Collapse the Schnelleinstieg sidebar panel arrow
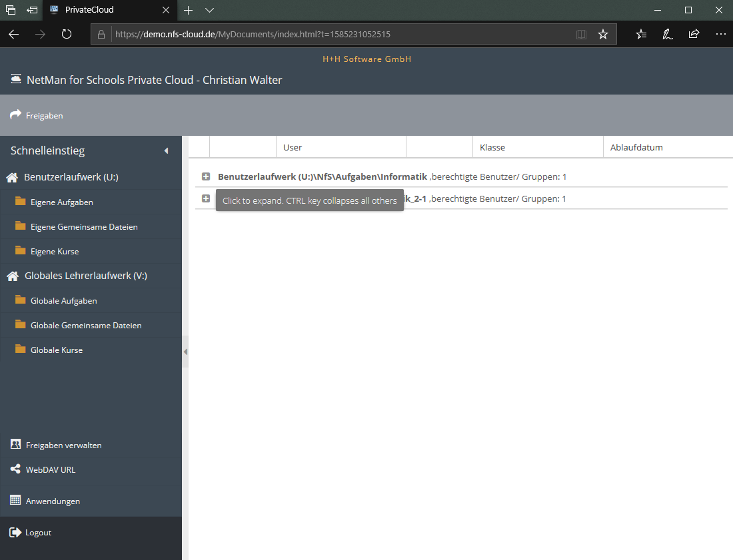The image size is (733, 560). [x=166, y=151]
